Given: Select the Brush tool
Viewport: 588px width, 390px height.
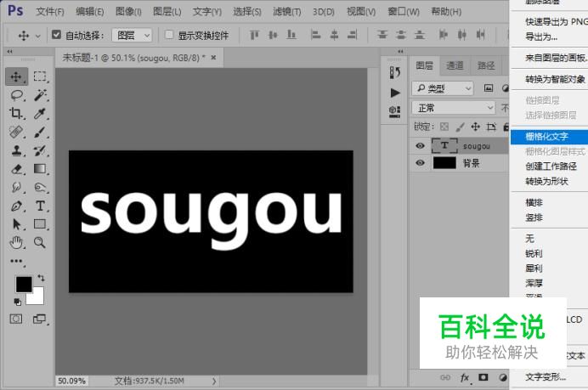Looking at the screenshot, I should [x=40, y=132].
